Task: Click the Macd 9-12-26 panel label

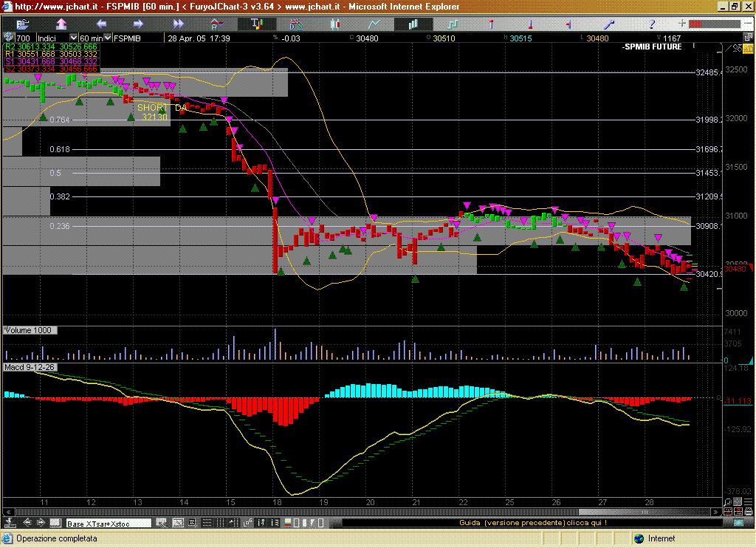Action: [x=28, y=367]
